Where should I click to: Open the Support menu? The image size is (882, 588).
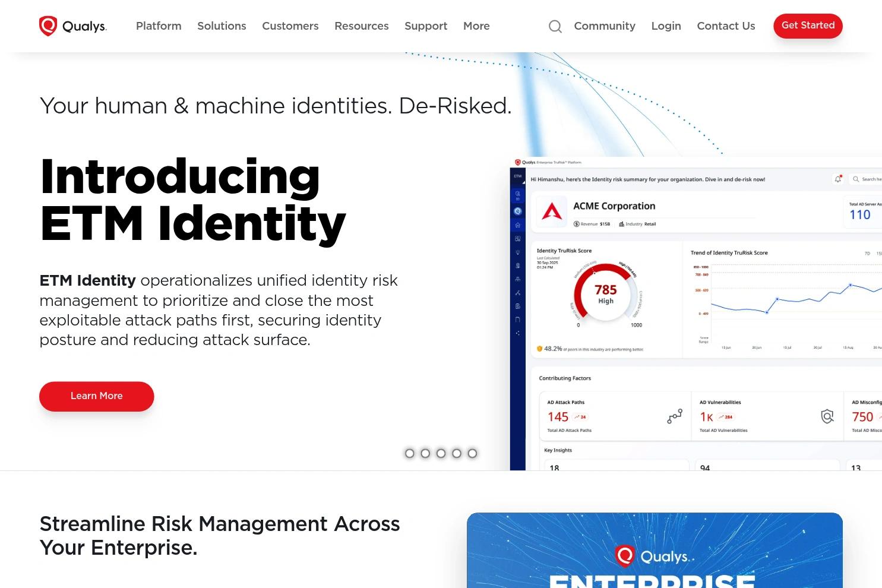click(426, 26)
